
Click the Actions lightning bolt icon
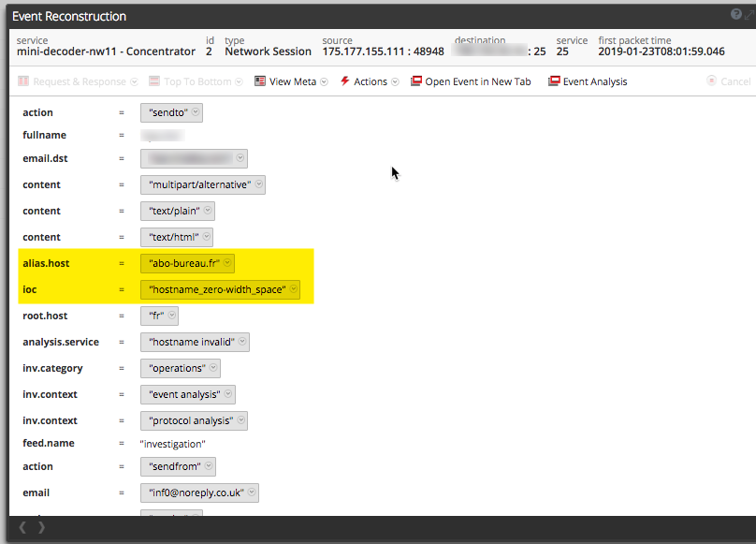pyautogui.click(x=344, y=82)
